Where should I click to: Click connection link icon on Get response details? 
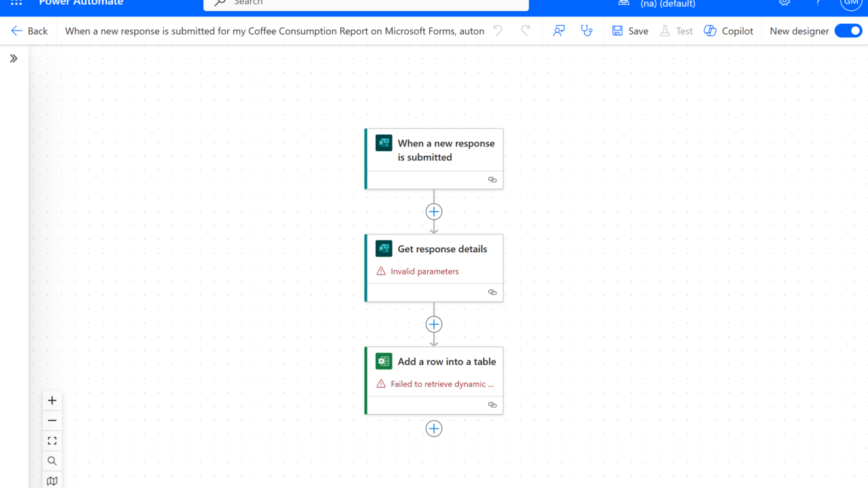tap(492, 292)
